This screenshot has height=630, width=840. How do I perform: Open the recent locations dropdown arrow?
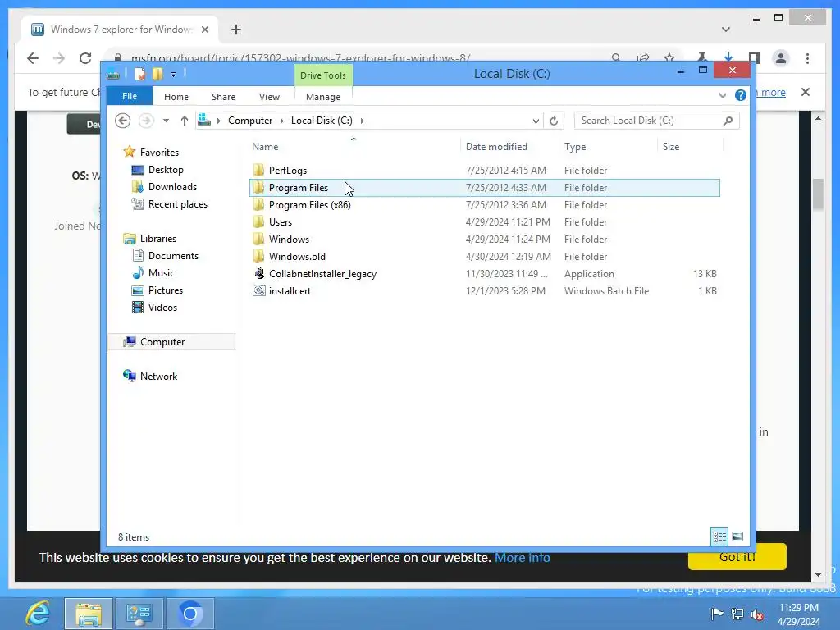[166, 121]
